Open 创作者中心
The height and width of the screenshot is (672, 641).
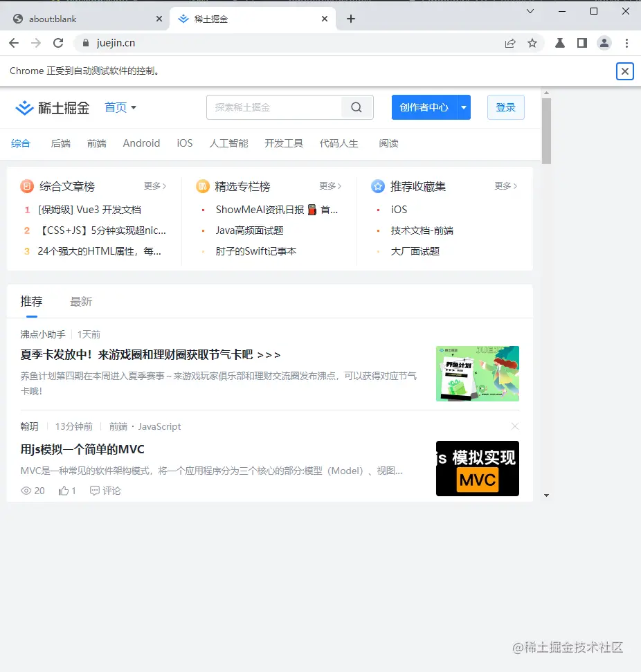pos(424,107)
